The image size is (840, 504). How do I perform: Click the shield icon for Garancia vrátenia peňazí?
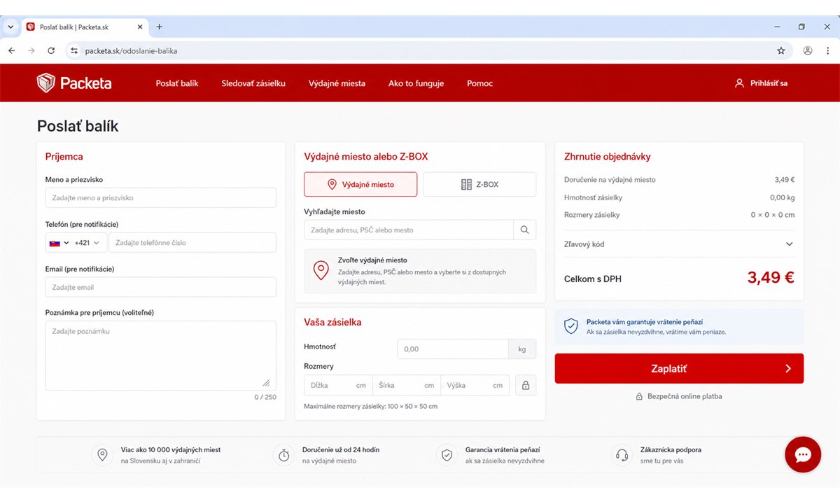tap(447, 455)
